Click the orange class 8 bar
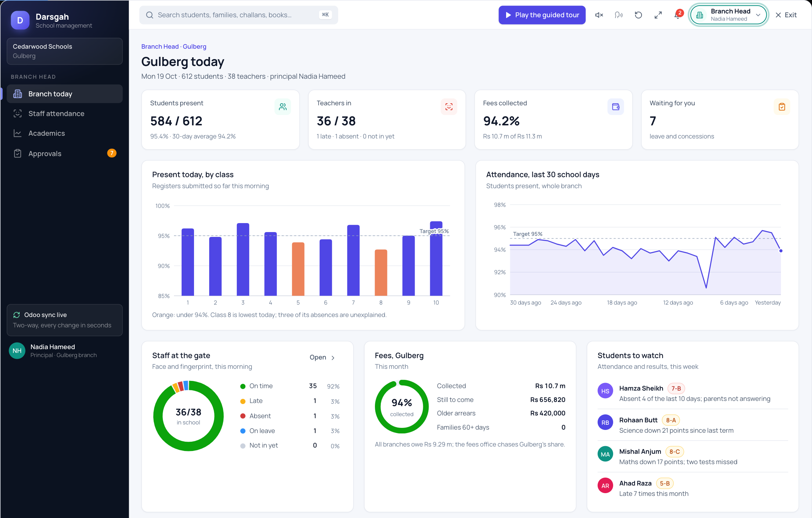The image size is (812, 518). [381, 272]
